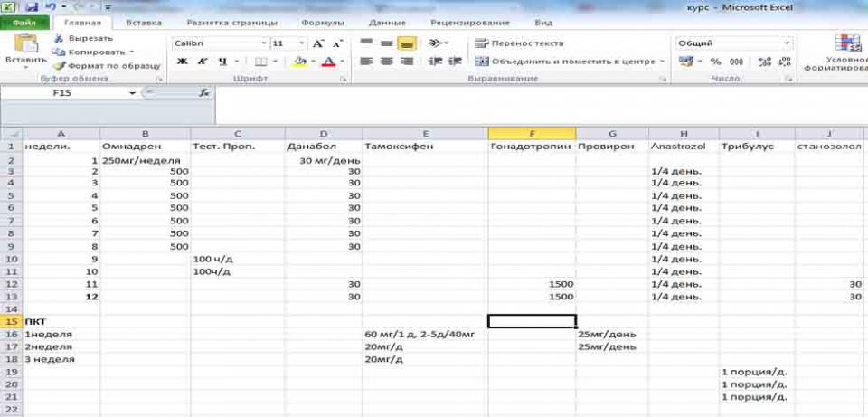Image resolution: width=868 pixels, height=417 pixels.
Task: Open Conditional Formatting (Условное форматирование)
Action: pyautogui.click(x=845, y=52)
